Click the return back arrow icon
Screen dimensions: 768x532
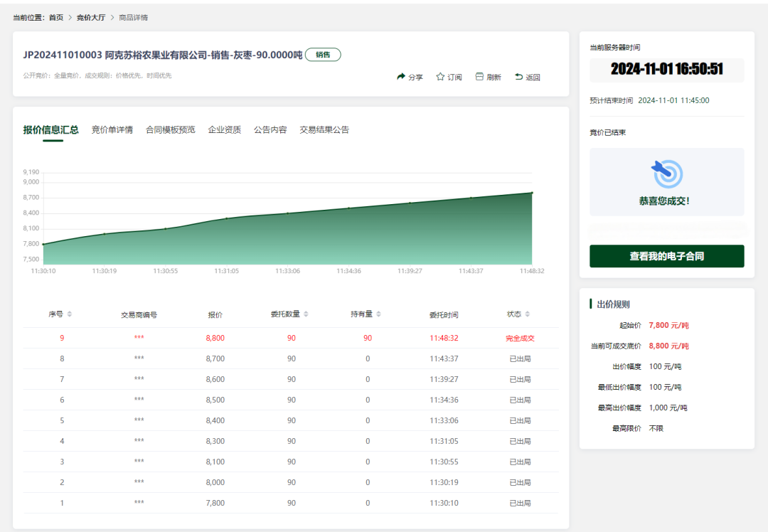(x=518, y=77)
